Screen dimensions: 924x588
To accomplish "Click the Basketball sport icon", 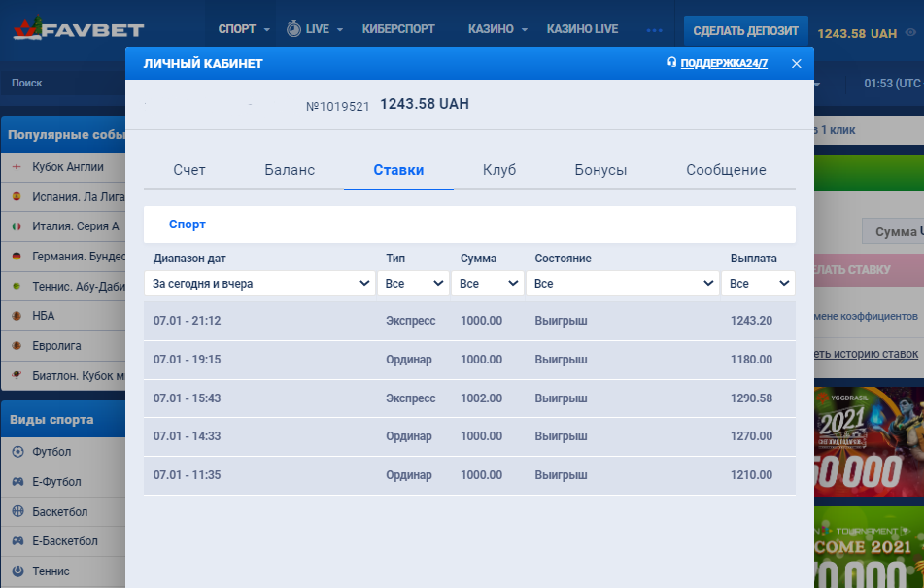I will [17, 512].
